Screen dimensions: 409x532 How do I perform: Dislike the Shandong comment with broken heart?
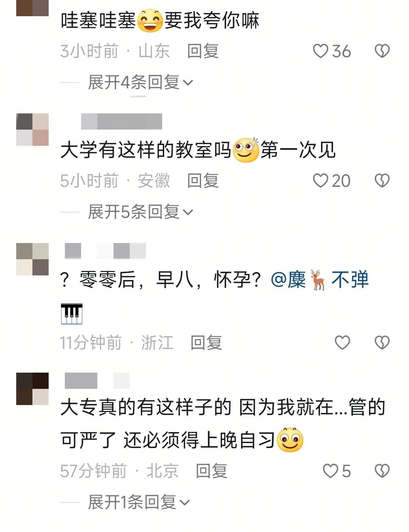coord(382,51)
